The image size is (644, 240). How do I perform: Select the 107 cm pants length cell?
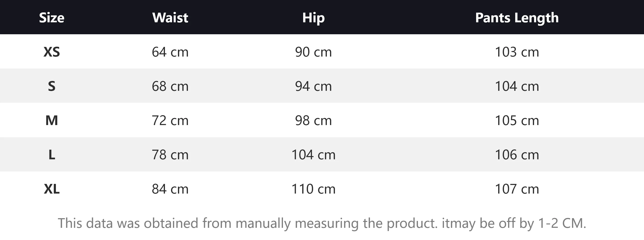517,189
